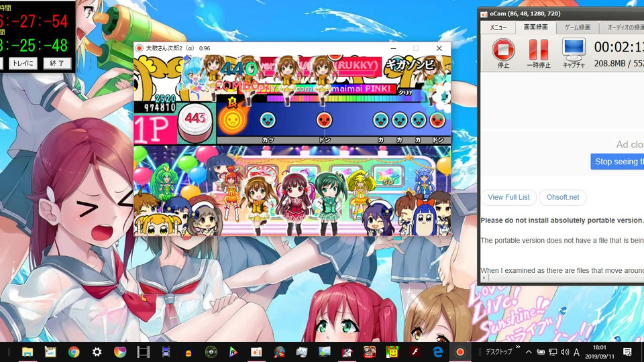Viewport: 644px width, 362px height.
Task: Open the blue film strip video icon on taskbar
Action: (x=166, y=352)
